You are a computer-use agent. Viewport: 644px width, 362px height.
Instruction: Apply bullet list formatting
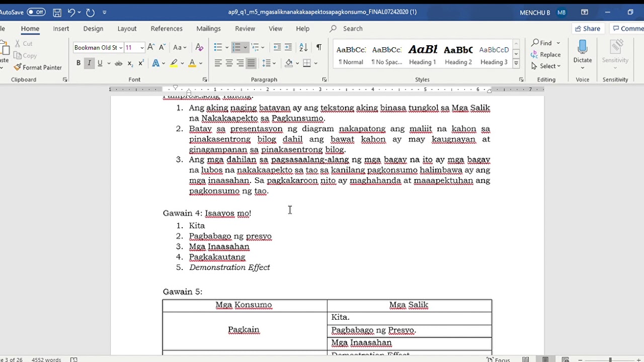point(218,47)
